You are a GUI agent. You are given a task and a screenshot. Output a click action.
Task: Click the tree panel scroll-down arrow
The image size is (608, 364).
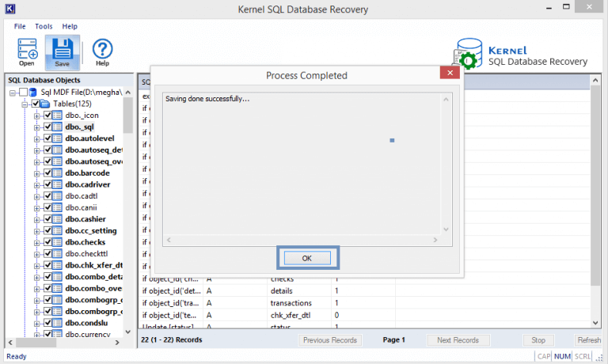coord(128,332)
